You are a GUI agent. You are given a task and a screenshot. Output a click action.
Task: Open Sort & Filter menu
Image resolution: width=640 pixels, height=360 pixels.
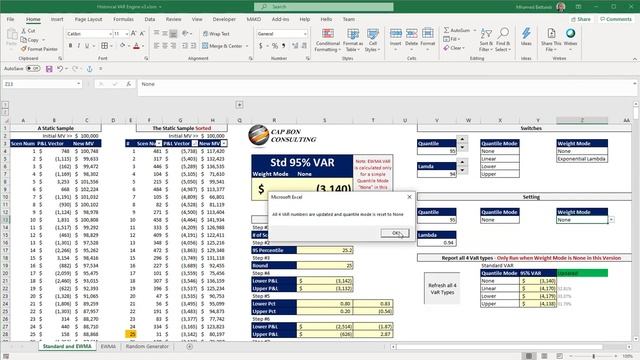click(x=486, y=40)
